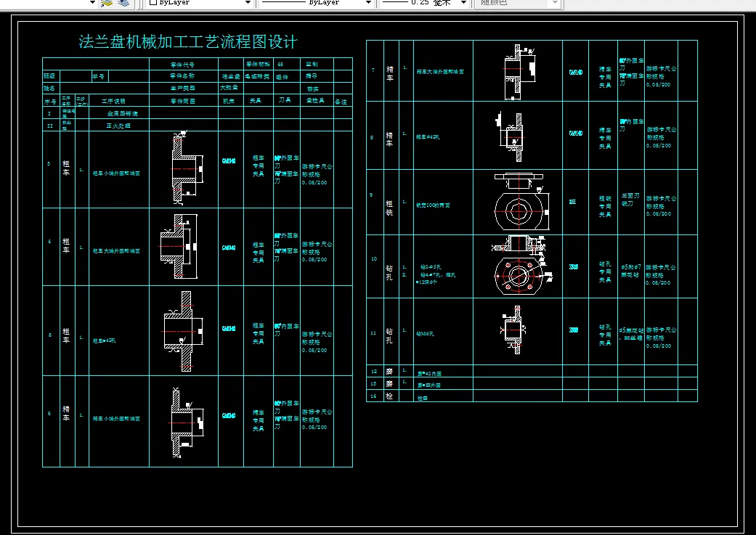Select the 粗车小端外圆和端面 text in row 3

coord(116,173)
